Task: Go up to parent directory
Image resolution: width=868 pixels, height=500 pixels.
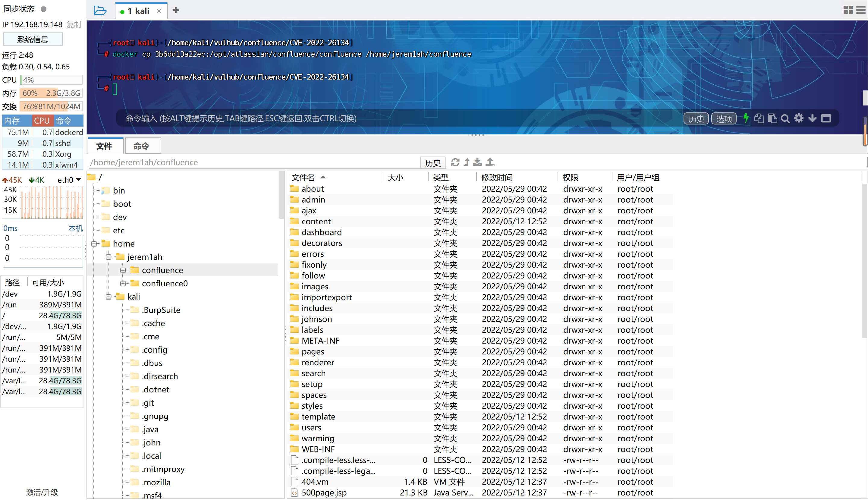Action: tap(467, 162)
